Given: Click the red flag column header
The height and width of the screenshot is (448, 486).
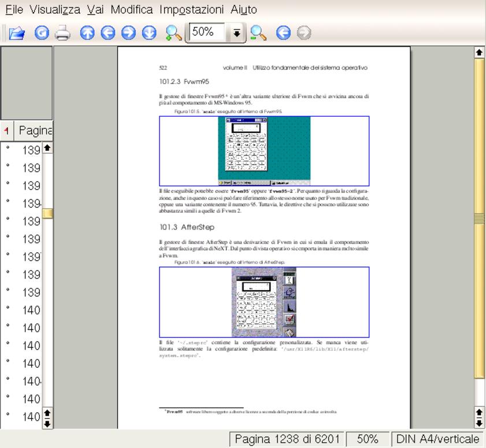Looking at the screenshot, I should click(6, 130).
